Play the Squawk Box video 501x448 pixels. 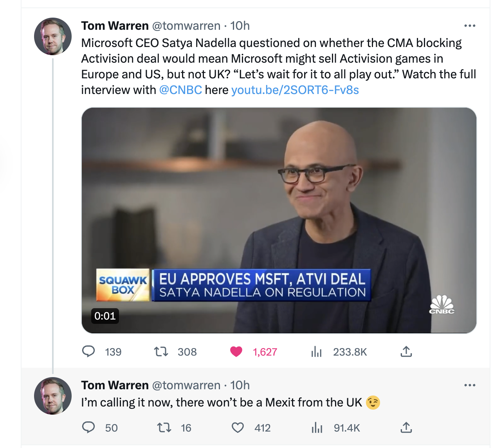(x=279, y=220)
